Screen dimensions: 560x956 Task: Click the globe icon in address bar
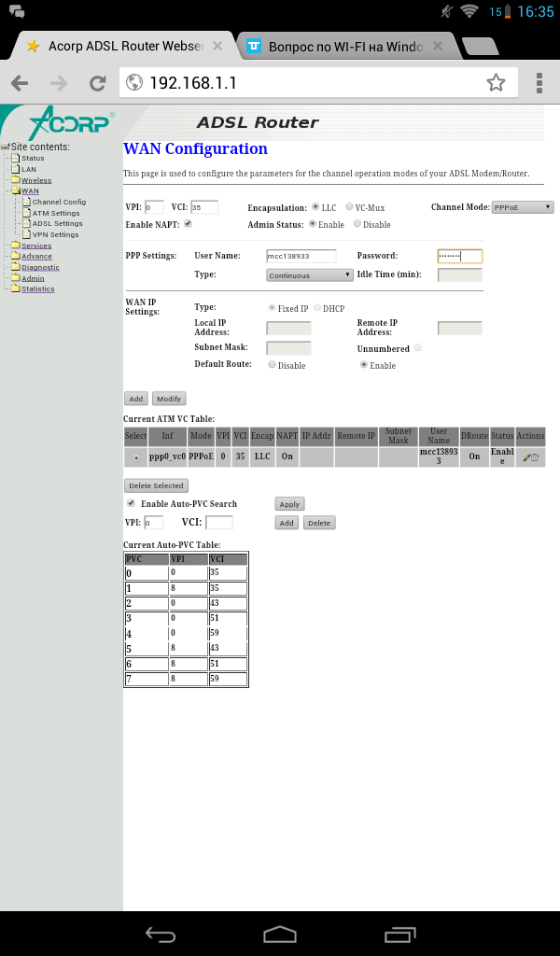tap(134, 82)
